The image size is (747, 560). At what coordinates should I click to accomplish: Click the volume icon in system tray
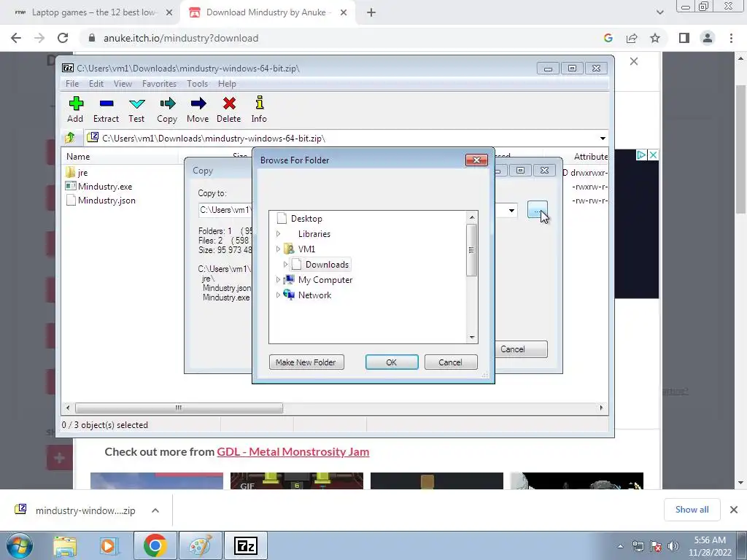pos(673,546)
